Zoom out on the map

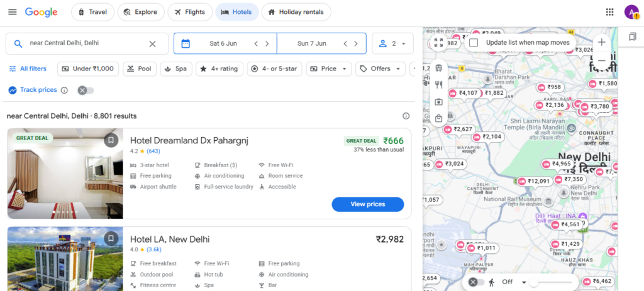(x=602, y=60)
